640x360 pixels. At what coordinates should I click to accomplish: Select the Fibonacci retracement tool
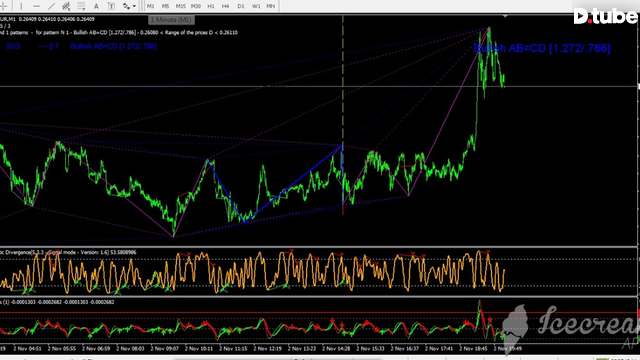[x=81, y=6]
